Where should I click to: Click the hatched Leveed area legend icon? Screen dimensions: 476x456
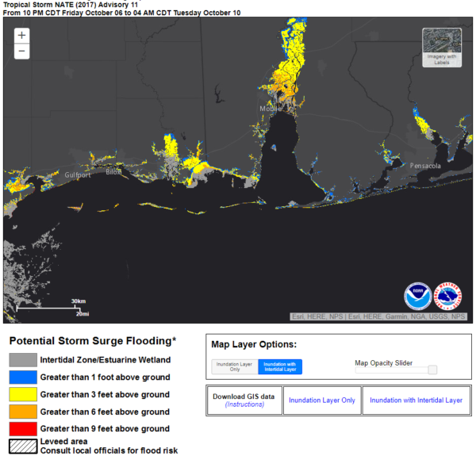(21, 446)
